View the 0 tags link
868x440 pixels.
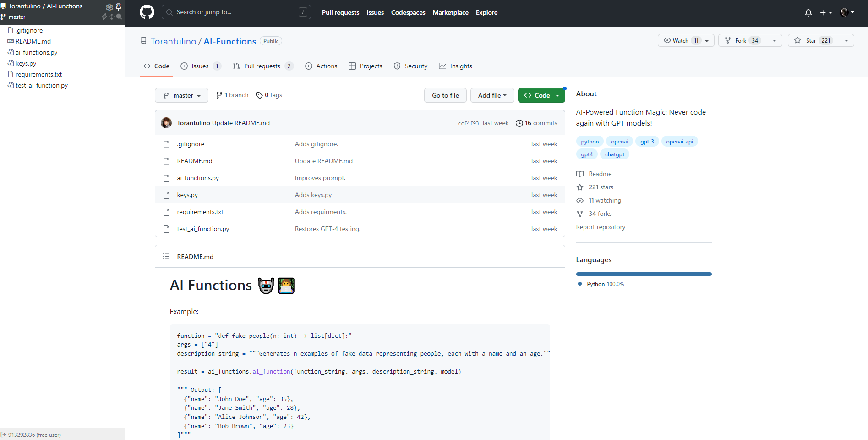pos(269,95)
